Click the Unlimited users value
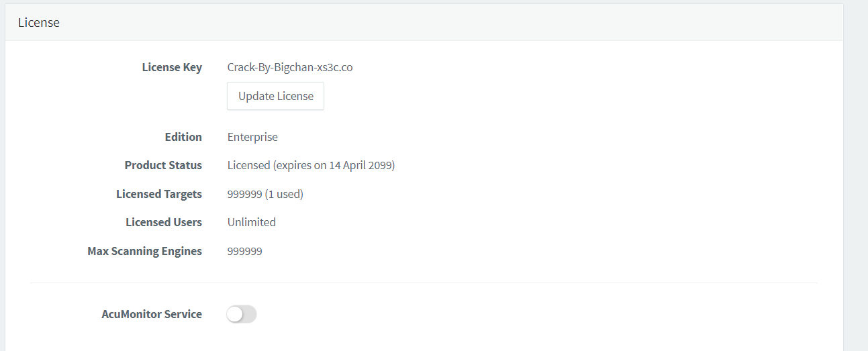868x351 pixels. [x=252, y=222]
